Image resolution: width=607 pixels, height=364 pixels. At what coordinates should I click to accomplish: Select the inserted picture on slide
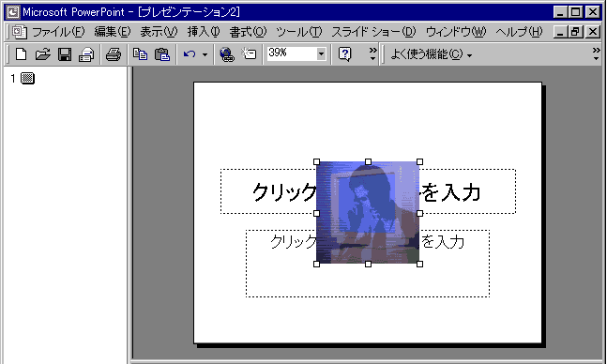click(x=368, y=213)
